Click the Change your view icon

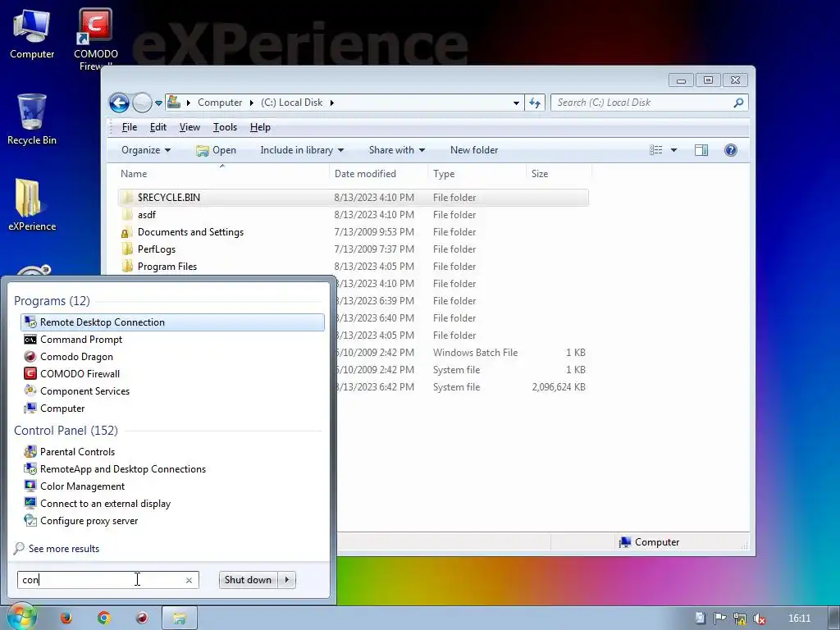pos(655,150)
